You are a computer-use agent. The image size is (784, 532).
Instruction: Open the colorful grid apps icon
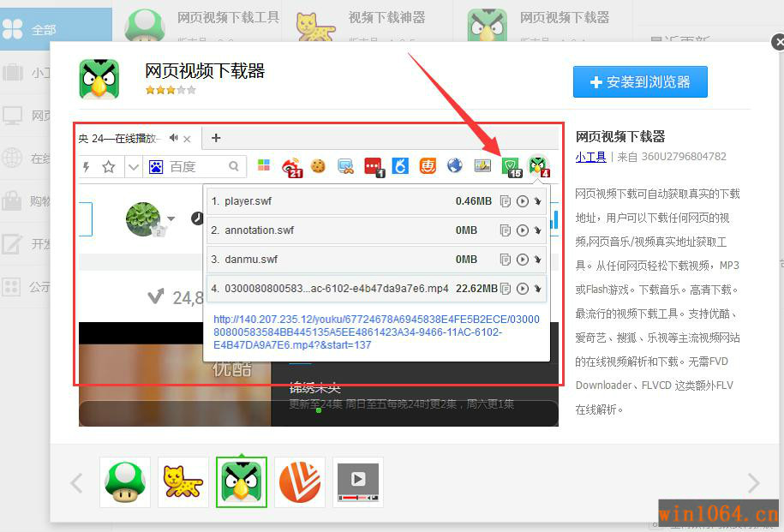tap(264, 165)
